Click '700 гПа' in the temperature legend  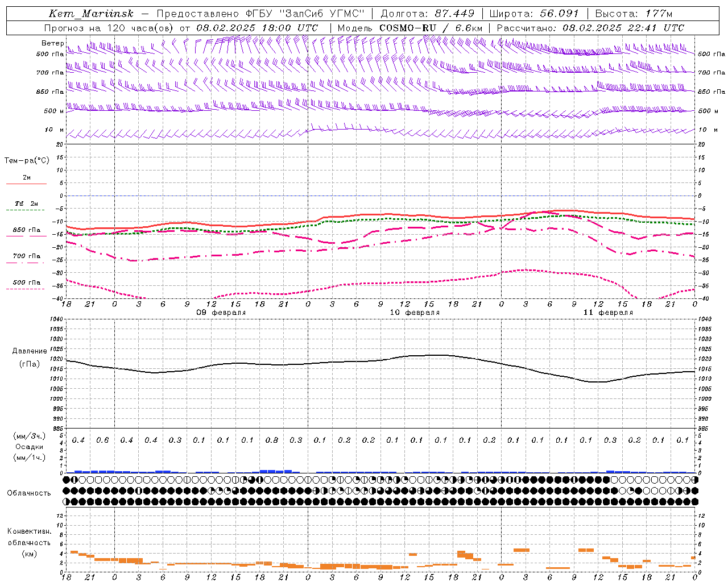pos(27,256)
